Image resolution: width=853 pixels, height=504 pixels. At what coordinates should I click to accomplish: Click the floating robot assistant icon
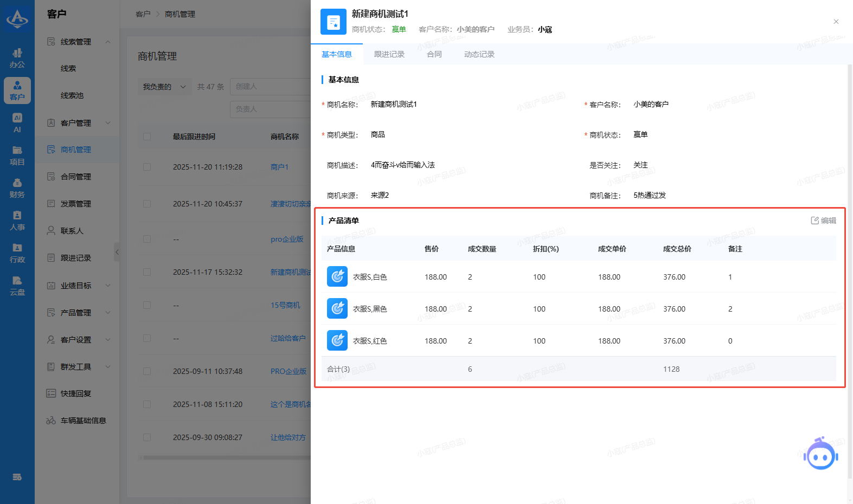coord(820,454)
